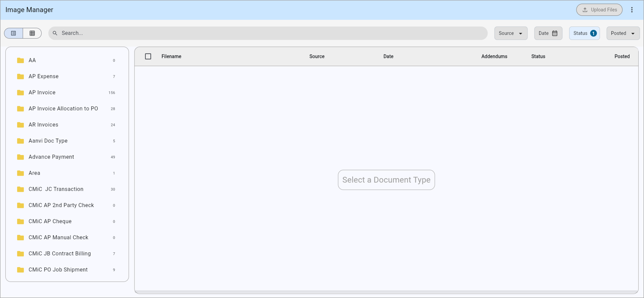
Task: Click the Posted dropdown arrow
Action: click(x=633, y=34)
